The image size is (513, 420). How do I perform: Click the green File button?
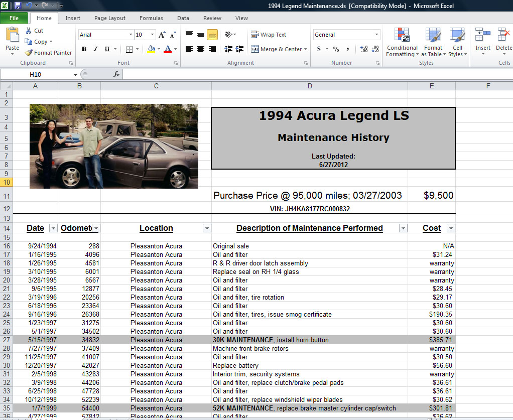click(x=14, y=18)
